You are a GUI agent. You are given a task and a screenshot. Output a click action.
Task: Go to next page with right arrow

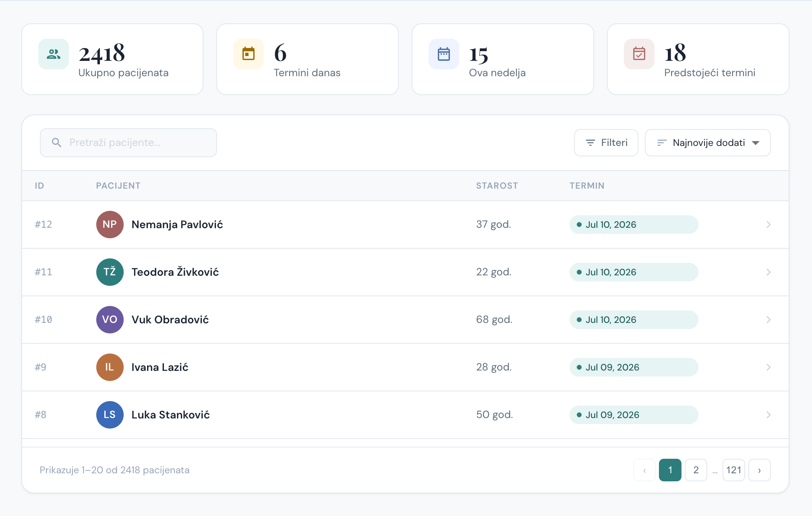point(760,470)
